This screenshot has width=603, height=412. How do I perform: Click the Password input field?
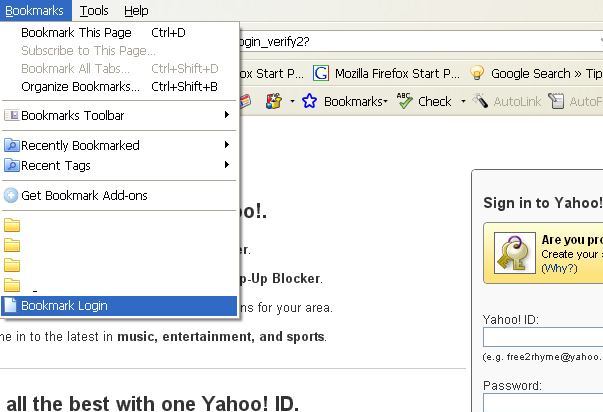click(x=543, y=402)
